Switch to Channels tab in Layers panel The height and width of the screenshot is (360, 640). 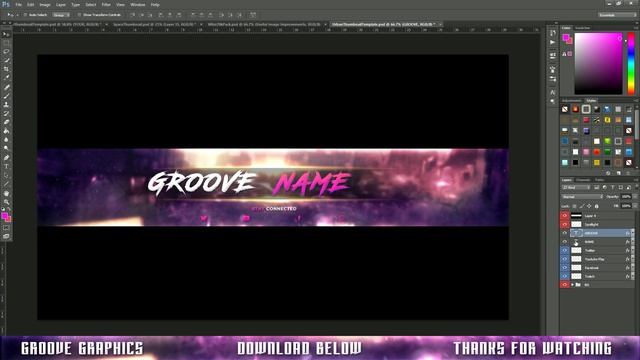(583, 180)
